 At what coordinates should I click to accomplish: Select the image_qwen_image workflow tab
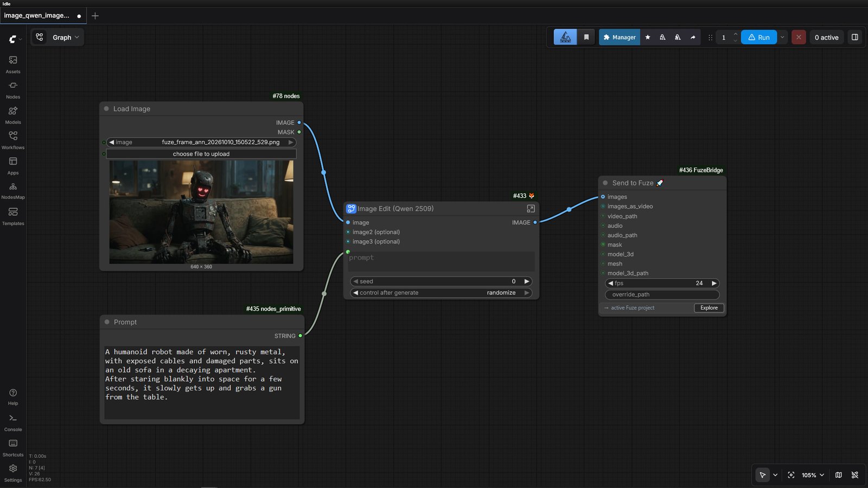(43, 16)
